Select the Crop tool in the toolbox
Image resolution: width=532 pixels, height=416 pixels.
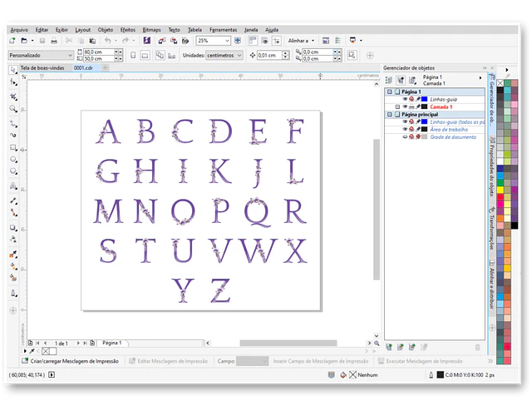[13, 97]
